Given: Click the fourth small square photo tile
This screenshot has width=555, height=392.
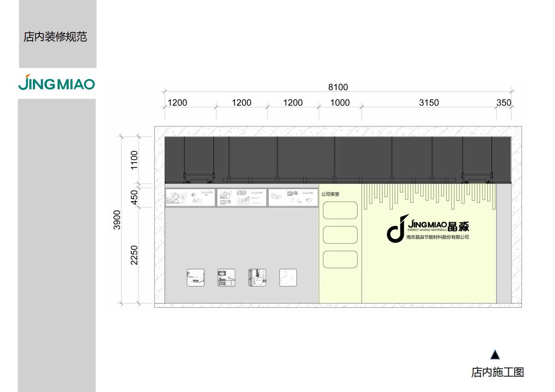Looking at the screenshot, I should 288,277.
